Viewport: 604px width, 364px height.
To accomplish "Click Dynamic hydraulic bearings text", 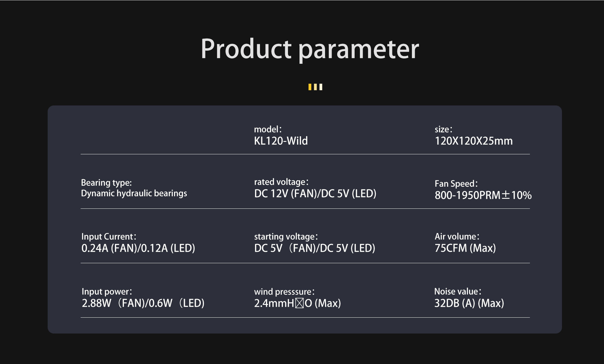I will [x=134, y=193].
